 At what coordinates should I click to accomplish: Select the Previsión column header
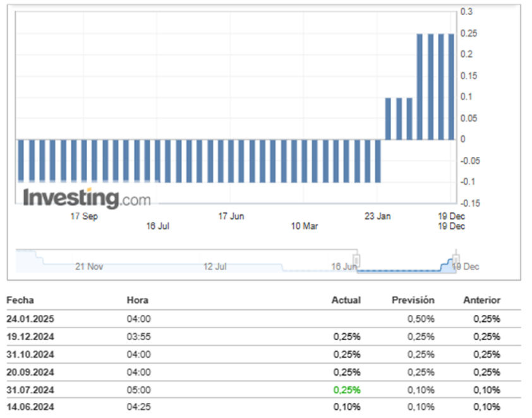pyautogui.click(x=413, y=300)
